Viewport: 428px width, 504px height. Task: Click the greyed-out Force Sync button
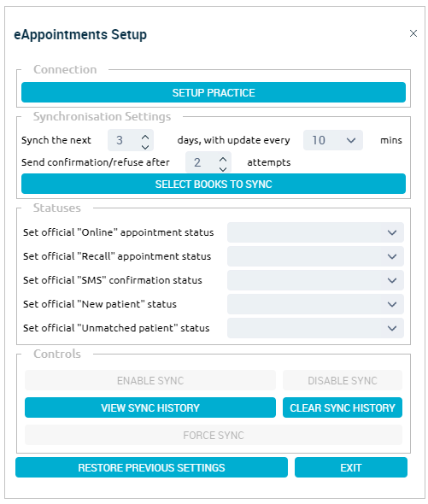tap(214, 435)
